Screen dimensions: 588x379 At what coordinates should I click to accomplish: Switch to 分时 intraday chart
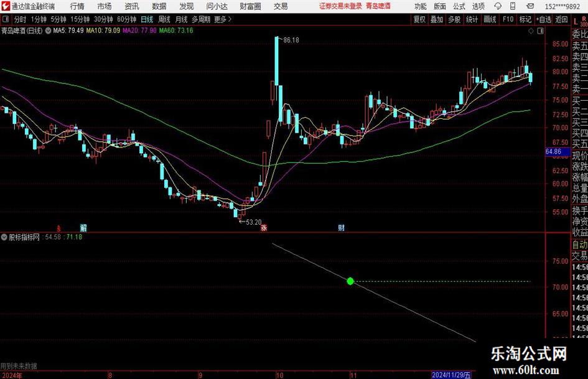click(x=20, y=19)
